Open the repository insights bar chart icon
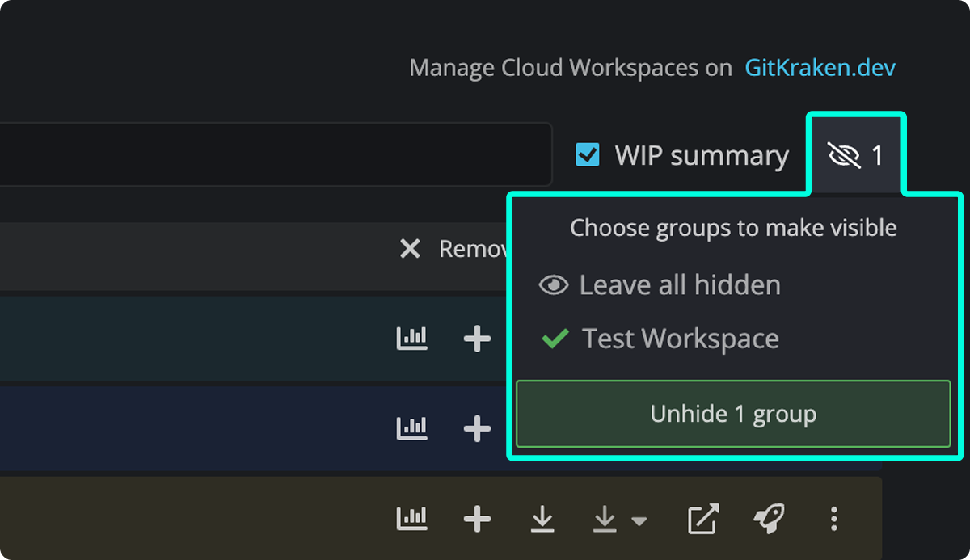Screen dimensions: 970x560 [412, 518]
